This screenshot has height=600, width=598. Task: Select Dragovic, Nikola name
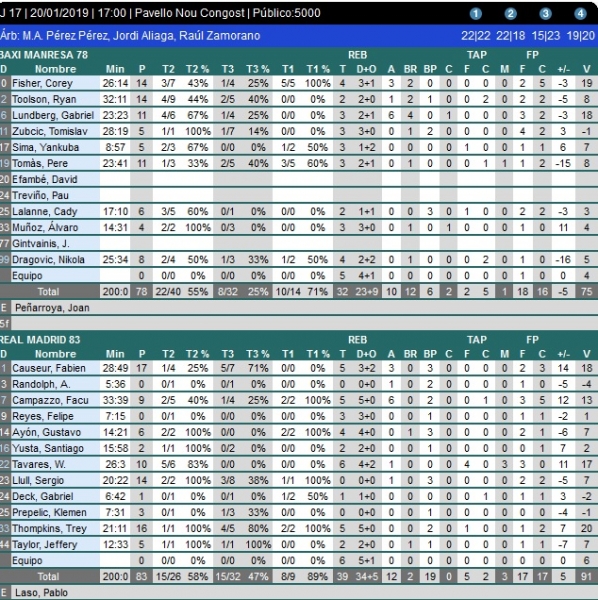48,260
